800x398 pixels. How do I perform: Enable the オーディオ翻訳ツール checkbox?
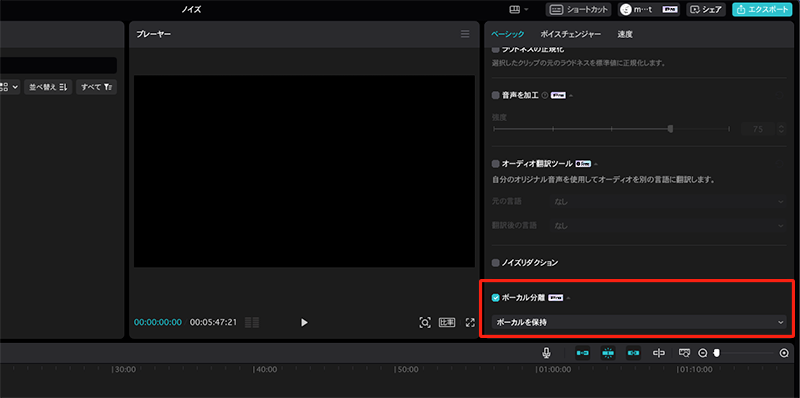pyautogui.click(x=495, y=164)
